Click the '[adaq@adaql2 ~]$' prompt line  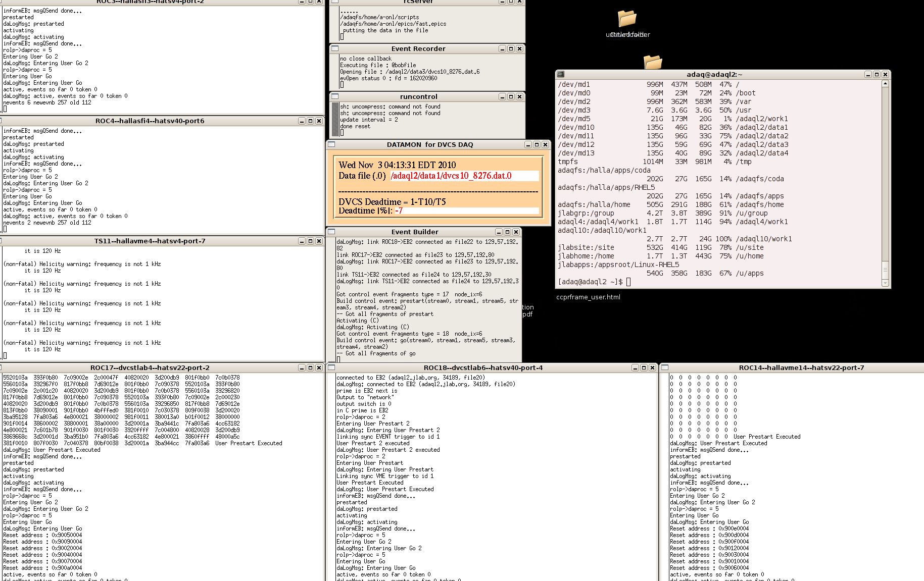(x=594, y=282)
